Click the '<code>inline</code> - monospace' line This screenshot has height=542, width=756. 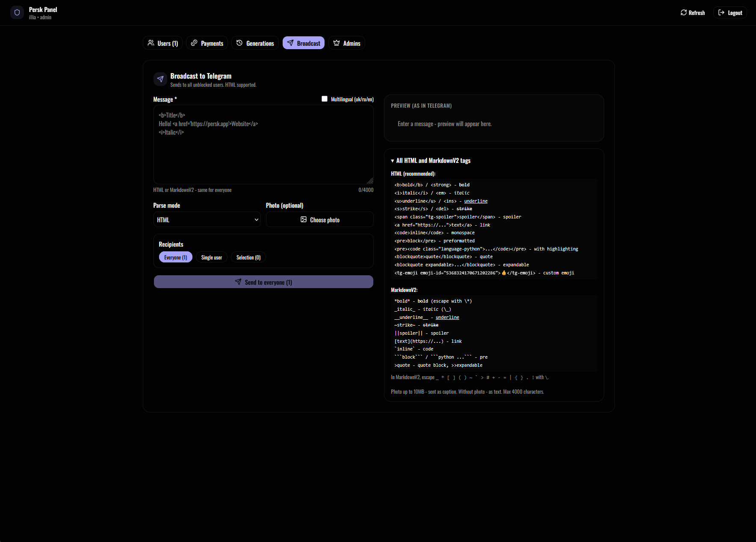(x=434, y=233)
